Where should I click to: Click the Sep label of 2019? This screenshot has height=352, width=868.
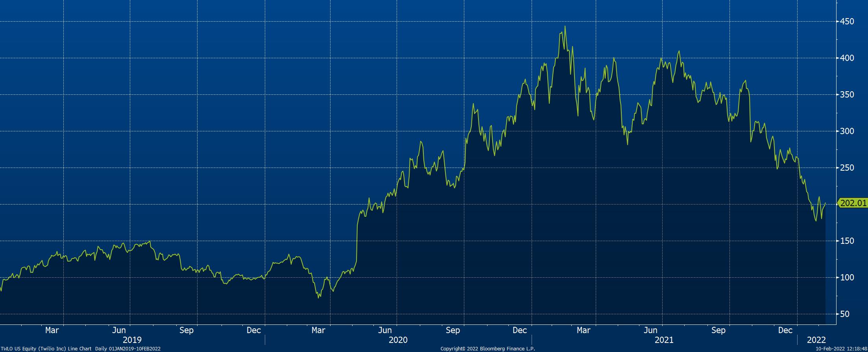tap(187, 330)
